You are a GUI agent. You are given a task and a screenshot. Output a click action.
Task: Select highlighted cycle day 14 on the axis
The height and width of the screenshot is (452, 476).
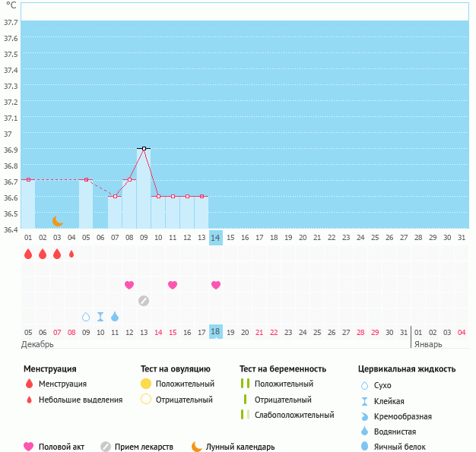coord(216,238)
